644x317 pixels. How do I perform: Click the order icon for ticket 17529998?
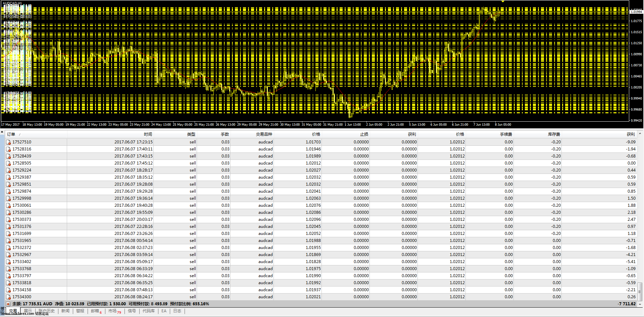8,198
